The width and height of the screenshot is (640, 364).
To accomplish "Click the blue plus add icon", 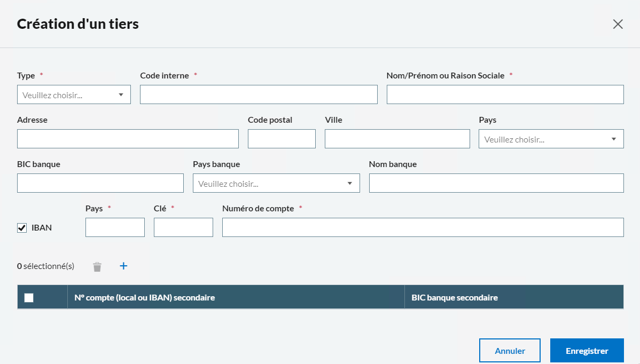I will tap(123, 266).
